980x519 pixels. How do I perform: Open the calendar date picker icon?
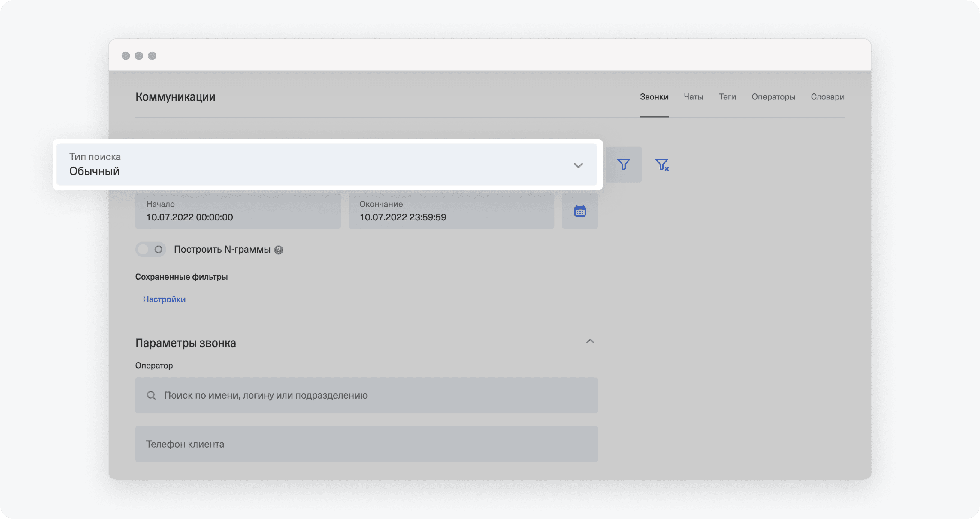[579, 210]
